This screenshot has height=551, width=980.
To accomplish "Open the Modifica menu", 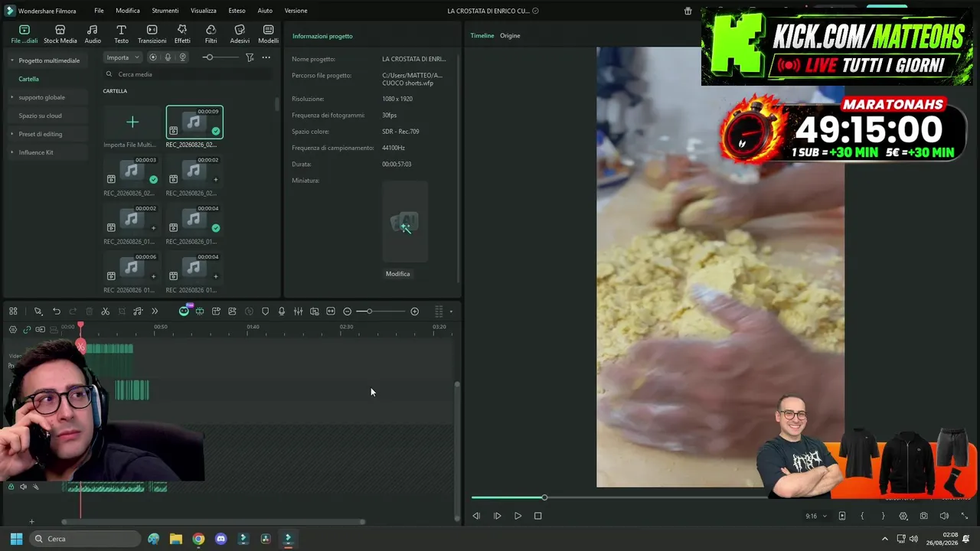I will pos(128,11).
